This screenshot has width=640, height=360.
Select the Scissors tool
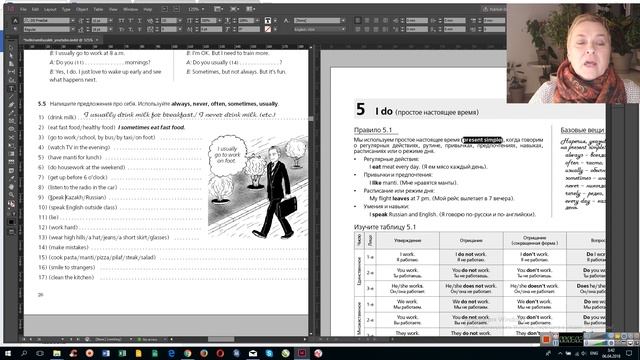11,138
